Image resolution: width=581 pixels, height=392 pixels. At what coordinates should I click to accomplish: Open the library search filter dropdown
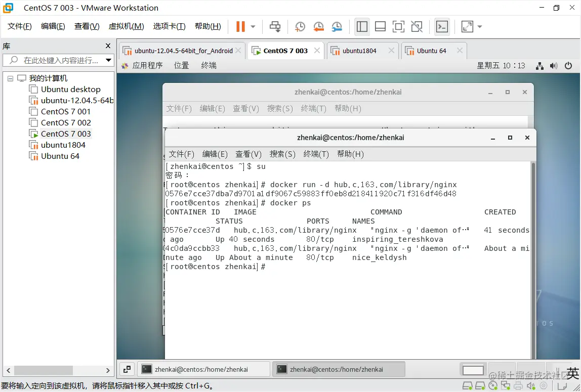[x=109, y=60]
